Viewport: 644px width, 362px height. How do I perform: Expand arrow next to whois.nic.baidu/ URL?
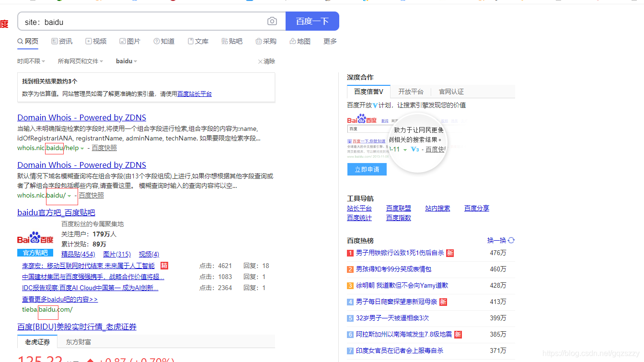click(69, 196)
